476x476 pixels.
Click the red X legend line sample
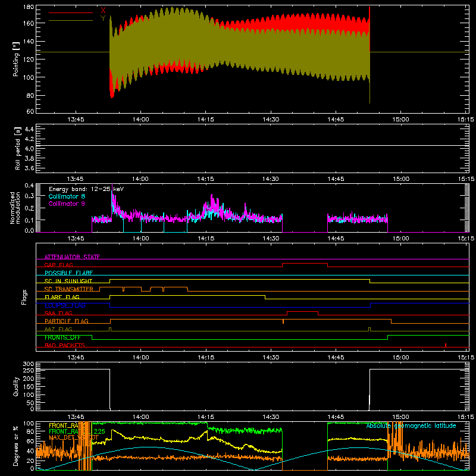pos(71,12)
